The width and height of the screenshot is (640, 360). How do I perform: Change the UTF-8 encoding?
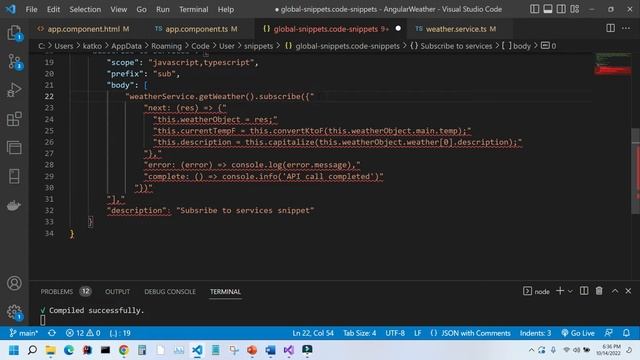click(x=395, y=333)
